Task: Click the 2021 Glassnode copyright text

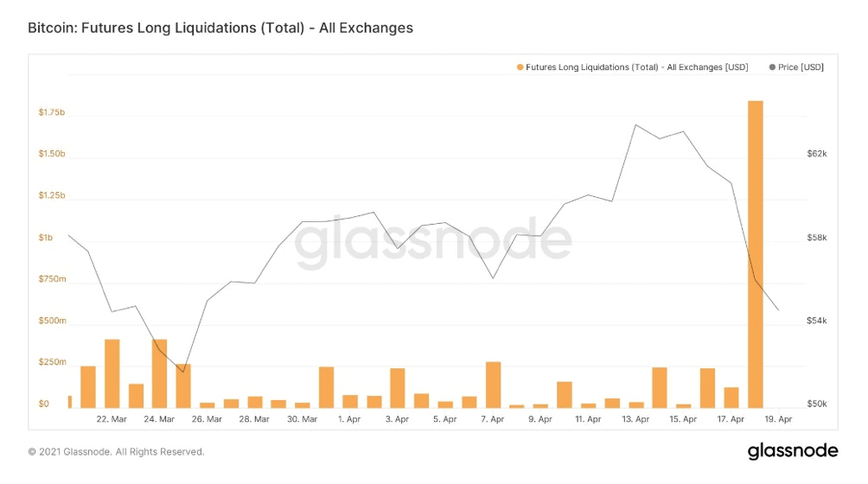Action: click(116, 452)
